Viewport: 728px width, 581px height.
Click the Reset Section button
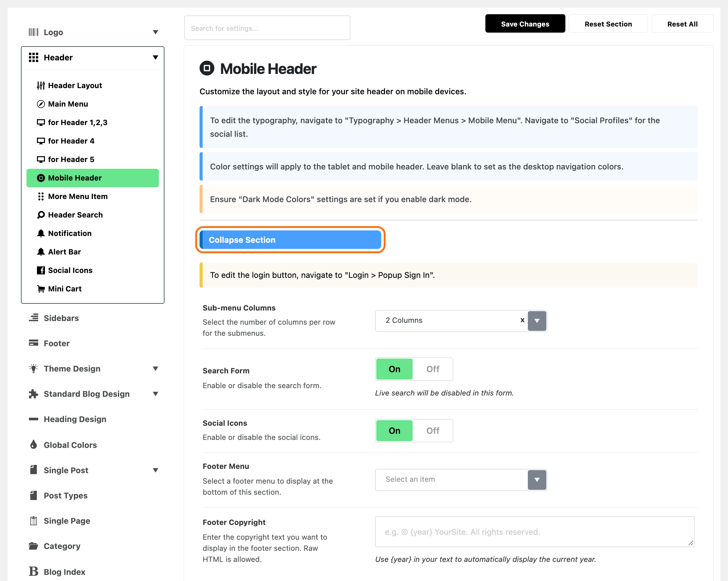point(608,24)
